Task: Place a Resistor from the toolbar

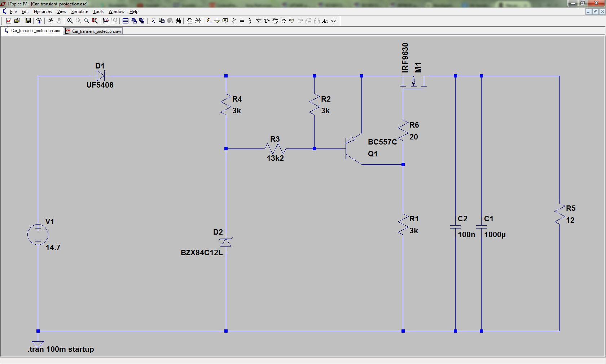Action: [234, 21]
